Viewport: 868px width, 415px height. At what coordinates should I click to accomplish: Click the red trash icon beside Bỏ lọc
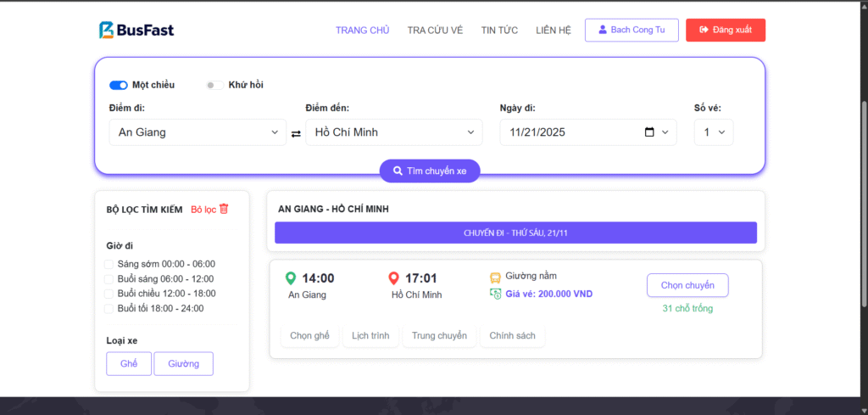tap(224, 209)
